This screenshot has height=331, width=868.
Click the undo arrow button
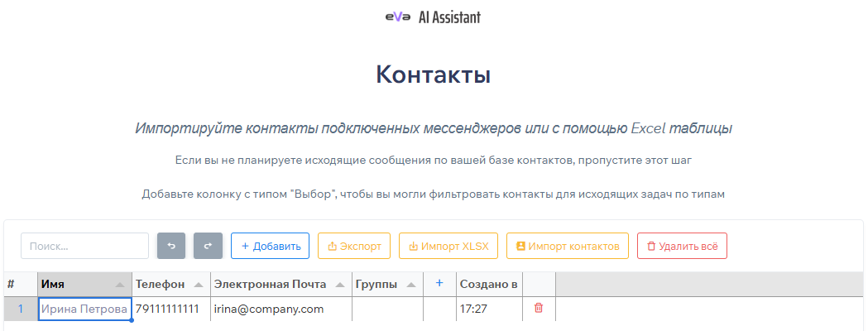[171, 246]
